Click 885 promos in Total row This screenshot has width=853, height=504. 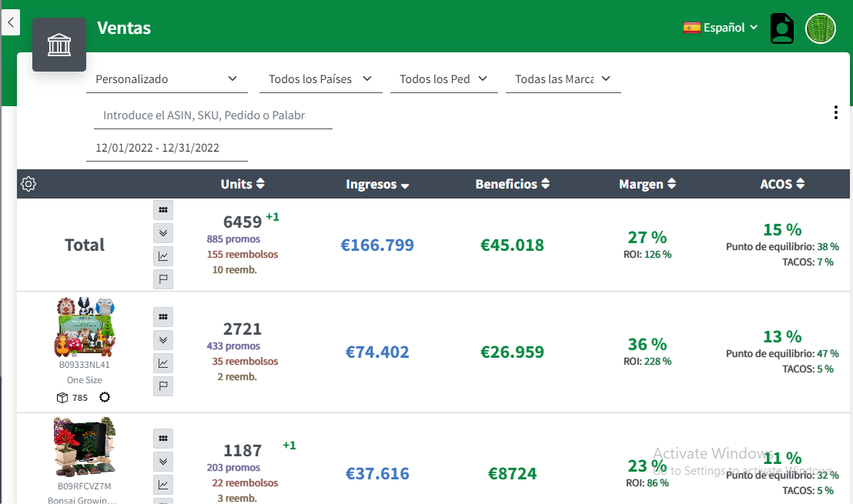pos(233,239)
